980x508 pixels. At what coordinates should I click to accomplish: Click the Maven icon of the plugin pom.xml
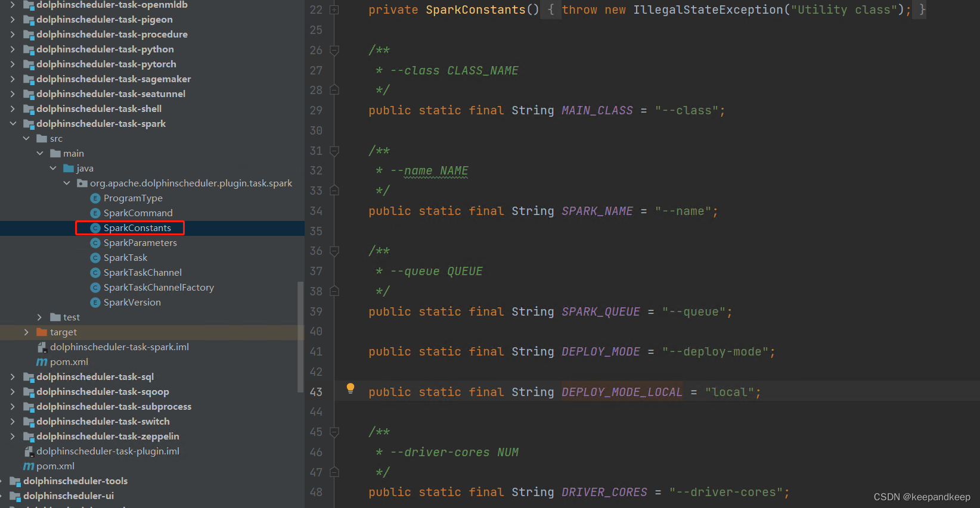click(29, 466)
